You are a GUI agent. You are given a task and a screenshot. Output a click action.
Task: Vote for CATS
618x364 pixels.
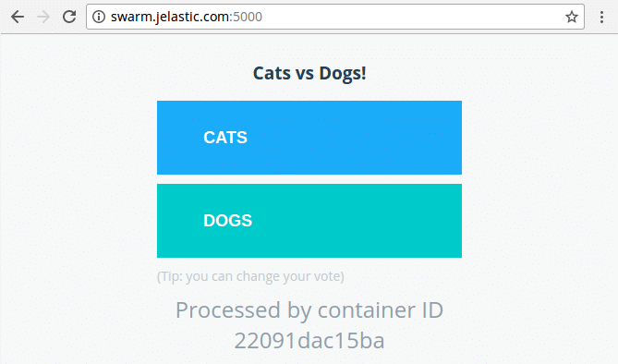tap(309, 138)
